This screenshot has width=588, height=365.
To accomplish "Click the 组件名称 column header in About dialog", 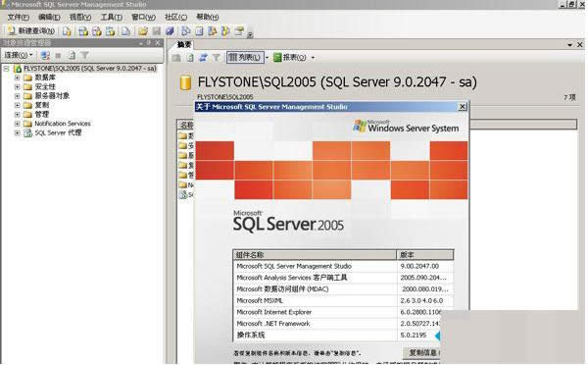I will tap(315, 255).
